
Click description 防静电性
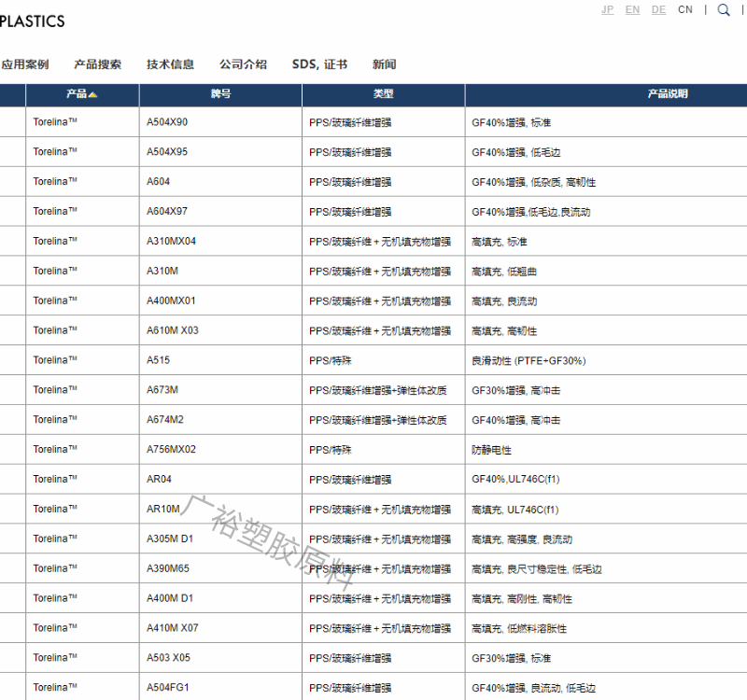tap(491, 450)
